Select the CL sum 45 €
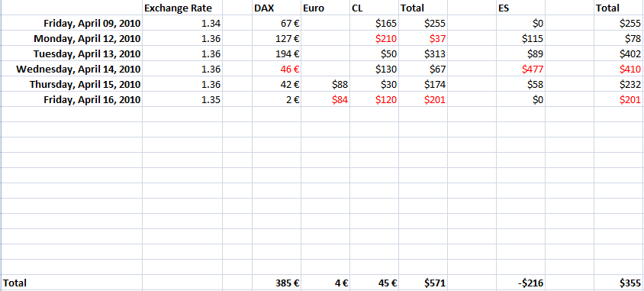644x291 pixels. click(374, 283)
